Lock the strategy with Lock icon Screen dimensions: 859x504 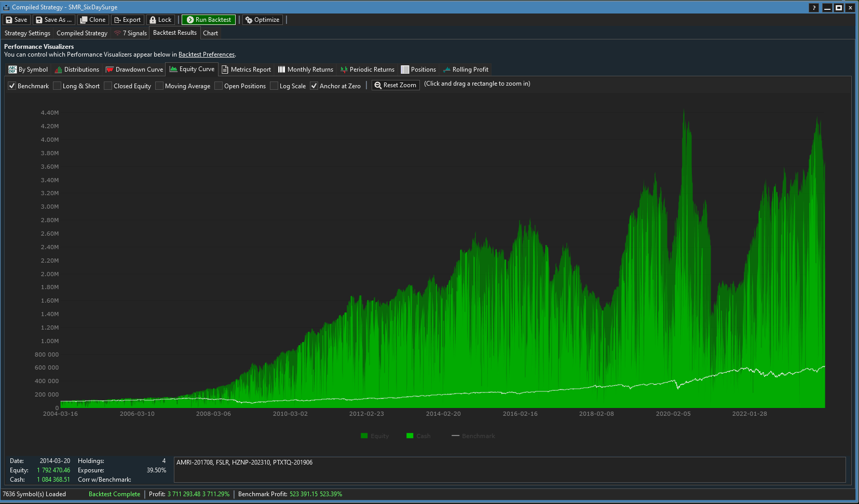point(160,20)
